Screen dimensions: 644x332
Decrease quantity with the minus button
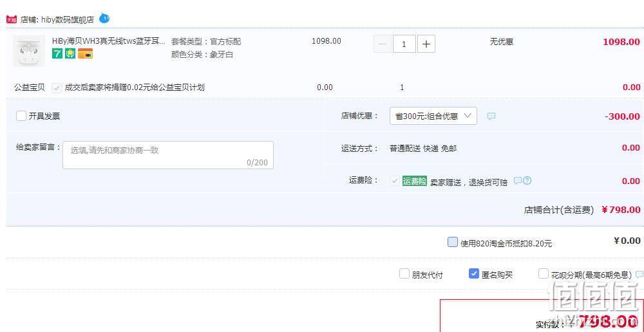(383, 44)
